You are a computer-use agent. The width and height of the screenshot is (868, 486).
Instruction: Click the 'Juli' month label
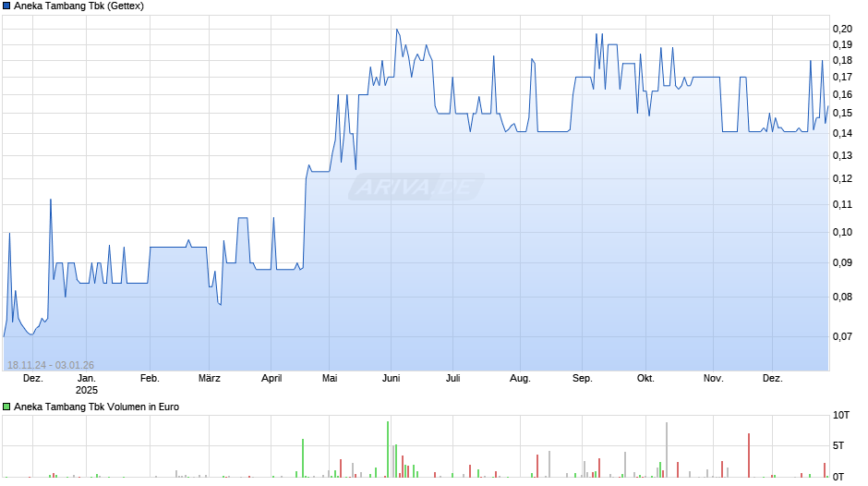(x=452, y=379)
